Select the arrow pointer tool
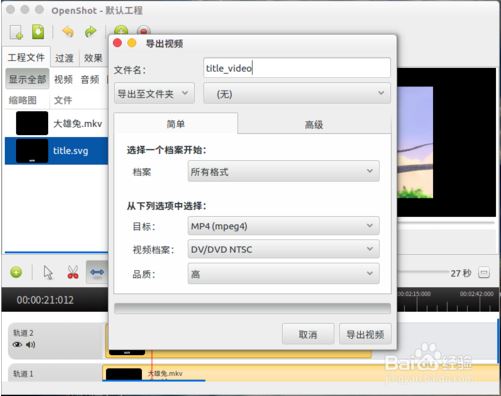This screenshot has height=396, width=501. pos(48,272)
